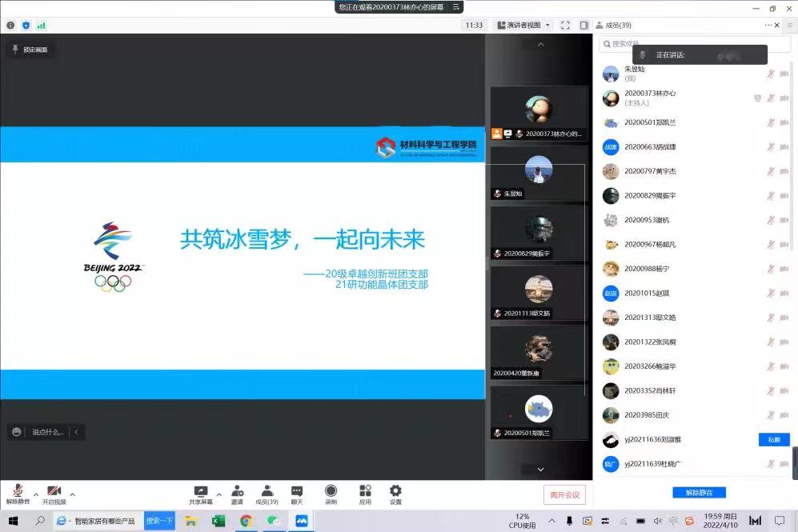The height and width of the screenshot is (532, 798).
Task: Open the 邀请 invite icon
Action: tap(237, 490)
